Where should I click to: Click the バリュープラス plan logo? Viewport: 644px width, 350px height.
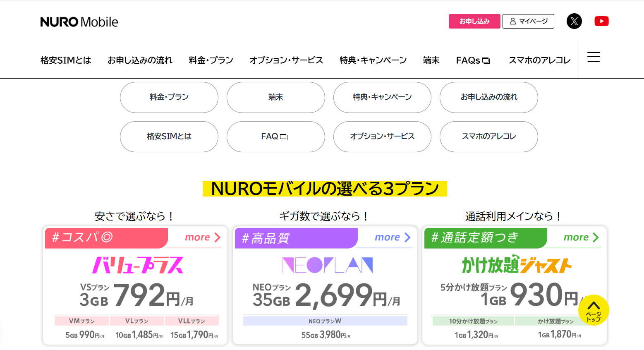coord(137,265)
